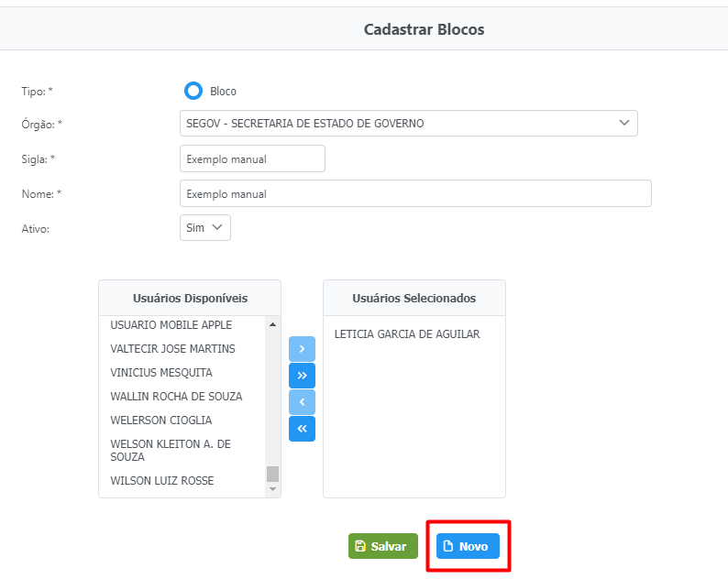Move all users right with double arrow
Screen dimensions: 728x579
coord(302,376)
